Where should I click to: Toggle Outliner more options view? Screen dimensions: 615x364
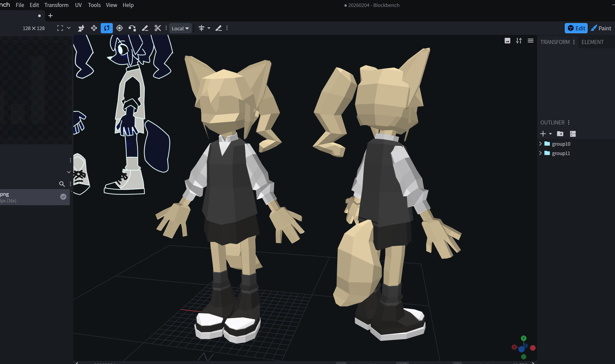click(573, 134)
